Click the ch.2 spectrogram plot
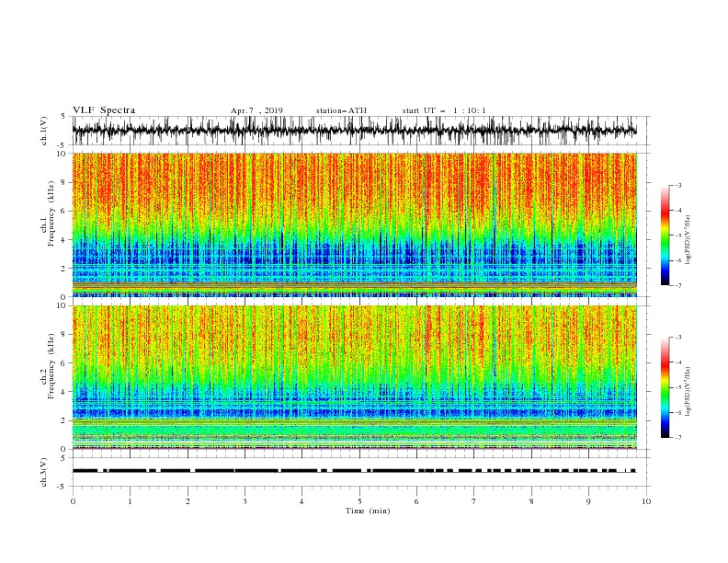Viewport: 728px width, 563px height. pos(354,377)
